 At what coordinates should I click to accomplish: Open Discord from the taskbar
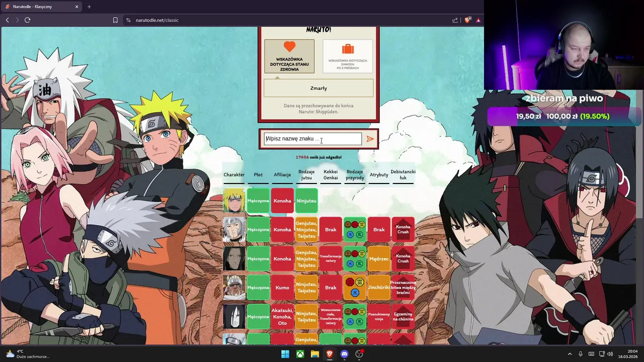[x=344, y=354]
